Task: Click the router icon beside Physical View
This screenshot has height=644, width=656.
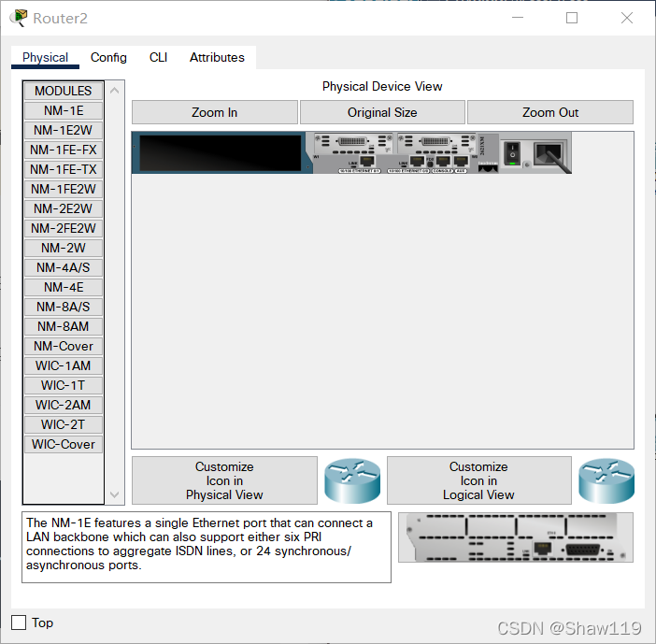Action: (x=352, y=480)
